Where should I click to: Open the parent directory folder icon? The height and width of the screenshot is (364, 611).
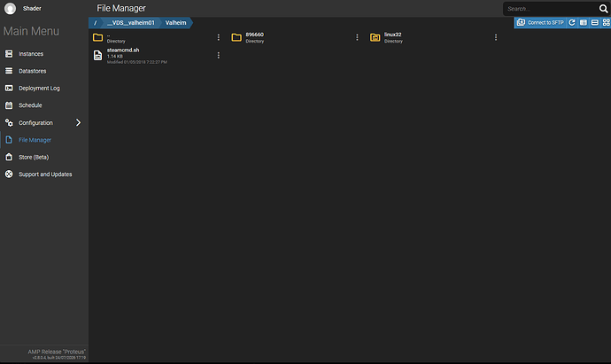[97, 37]
